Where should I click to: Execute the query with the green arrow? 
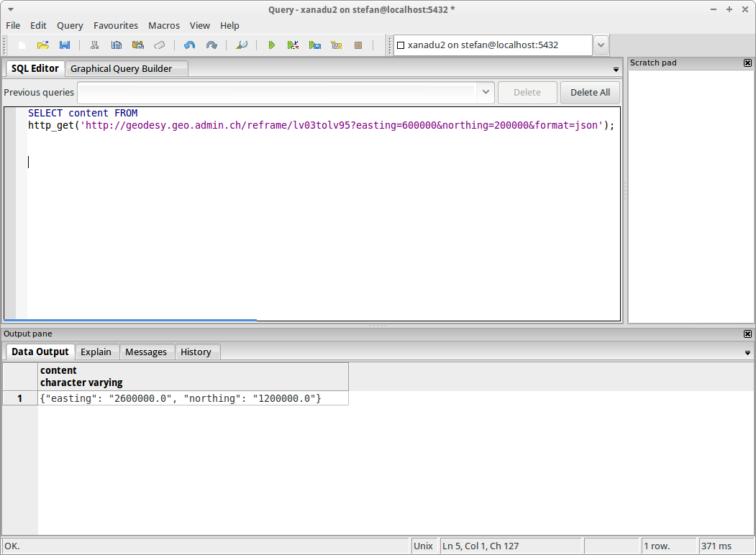point(271,45)
